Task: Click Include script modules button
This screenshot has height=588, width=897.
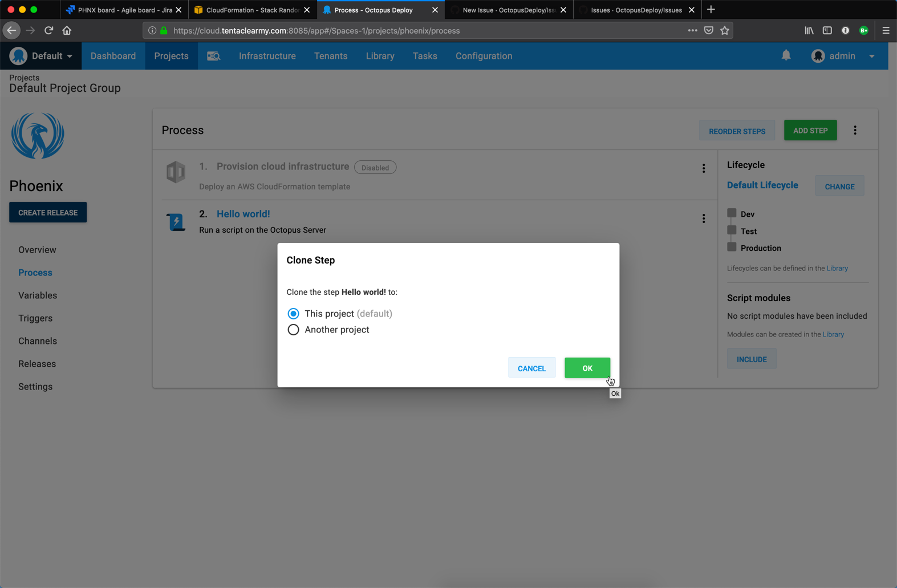Action: pos(752,359)
